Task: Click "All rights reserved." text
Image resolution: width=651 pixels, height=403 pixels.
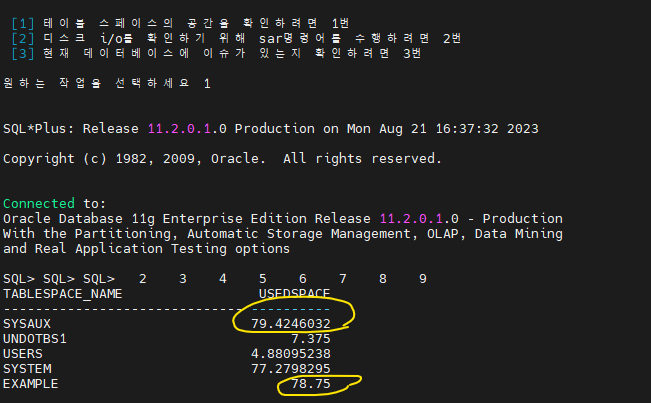Action: point(362,159)
